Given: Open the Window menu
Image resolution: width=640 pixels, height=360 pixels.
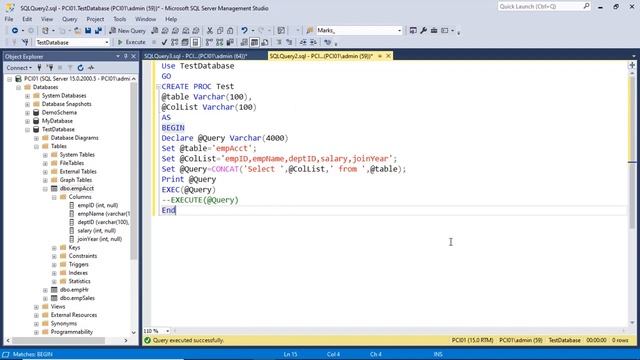Looking at the screenshot, I should coord(145,19).
